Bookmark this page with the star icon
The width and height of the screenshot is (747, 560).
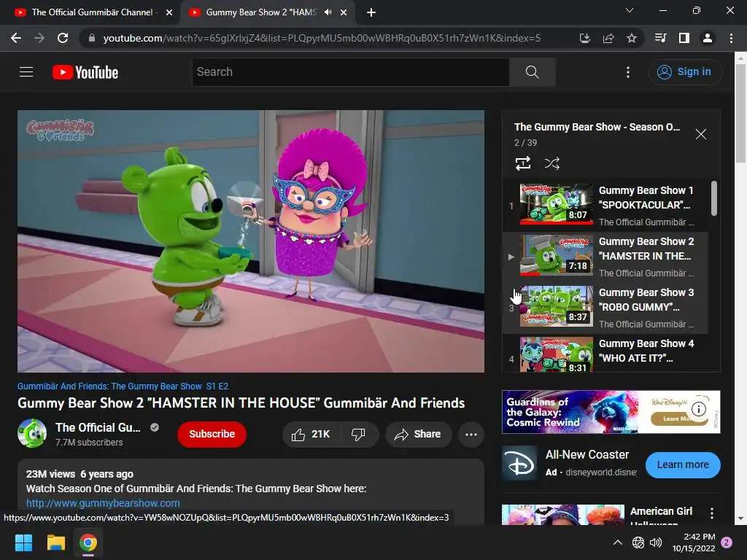point(632,38)
